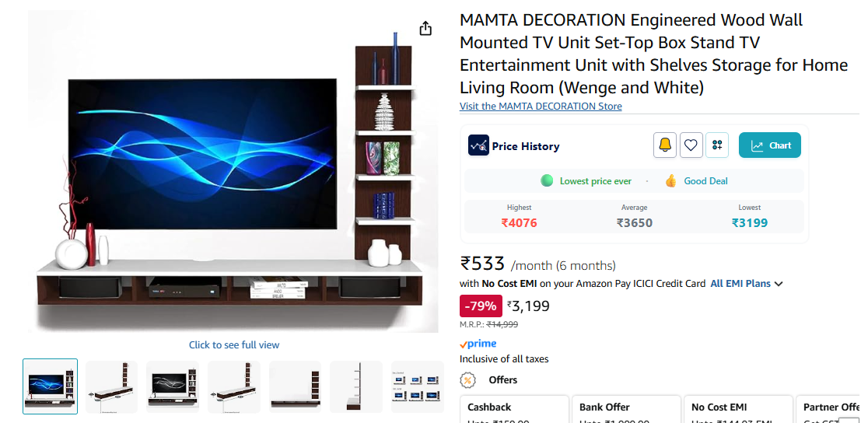
Task: Click chevron next to All EMI Plans
Action: 779,284
